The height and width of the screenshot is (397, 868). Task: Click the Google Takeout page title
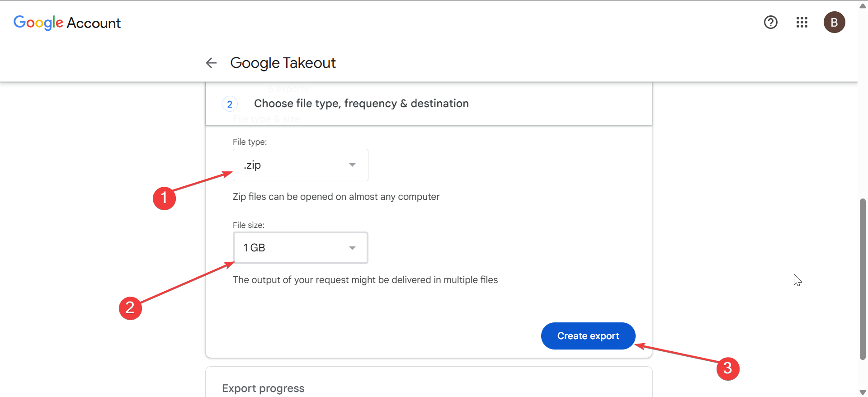283,63
